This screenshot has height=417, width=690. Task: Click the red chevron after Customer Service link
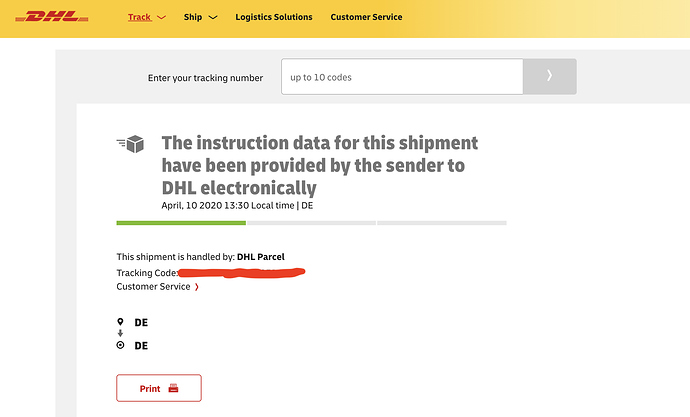[196, 287]
